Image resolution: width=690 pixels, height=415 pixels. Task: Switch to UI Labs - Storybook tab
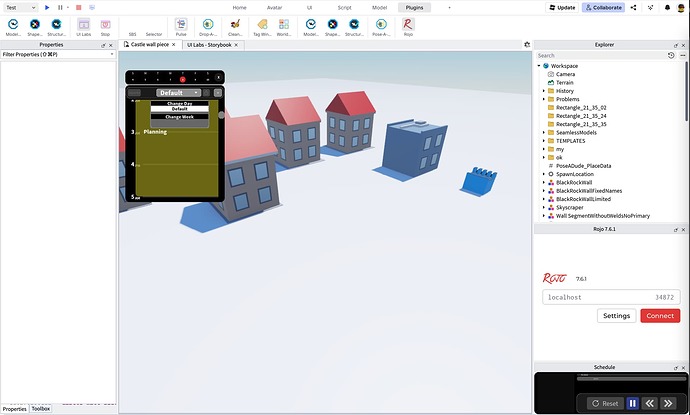click(x=209, y=45)
